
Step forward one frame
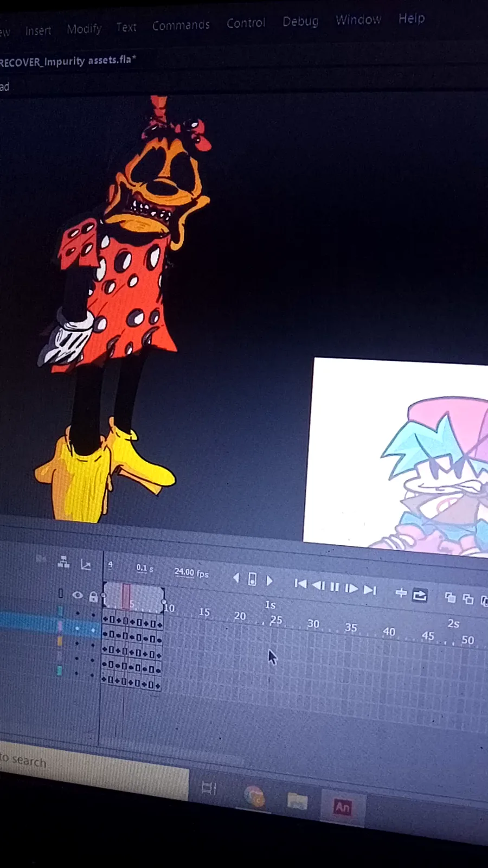pyautogui.click(x=351, y=588)
